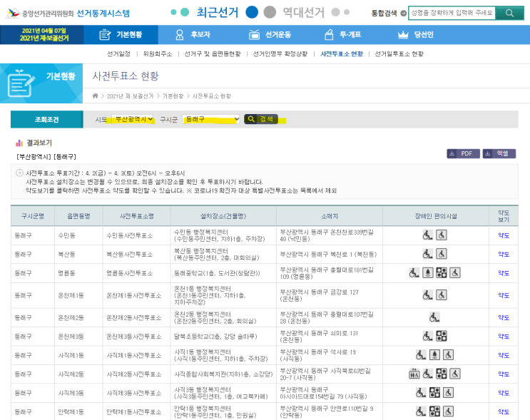Open the 선거일정 submenu item
This screenshot has height=420, width=530.
pos(118,54)
